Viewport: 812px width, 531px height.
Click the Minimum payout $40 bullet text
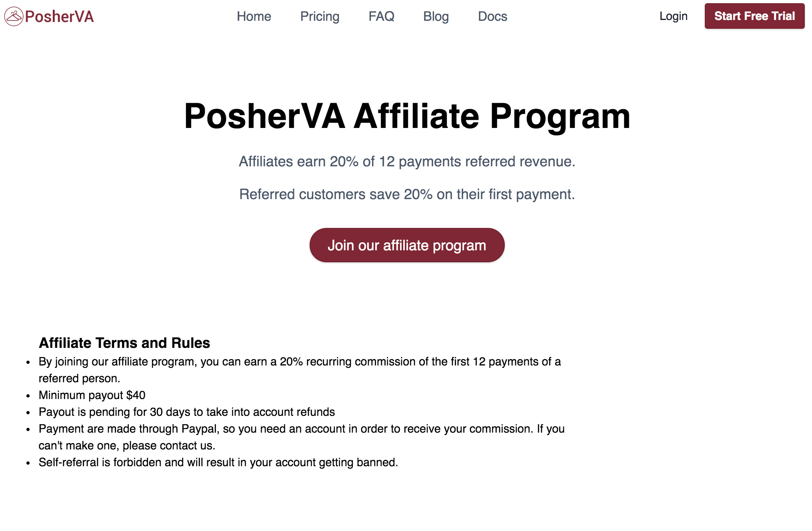tap(92, 395)
